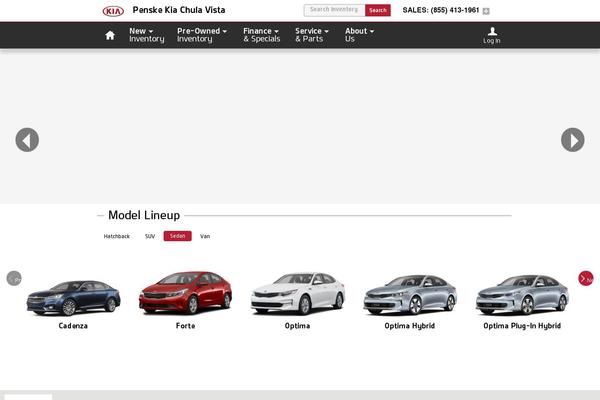Expand Service & Parts menu
Screen dimensions: 600x400
(x=311, y=35)
